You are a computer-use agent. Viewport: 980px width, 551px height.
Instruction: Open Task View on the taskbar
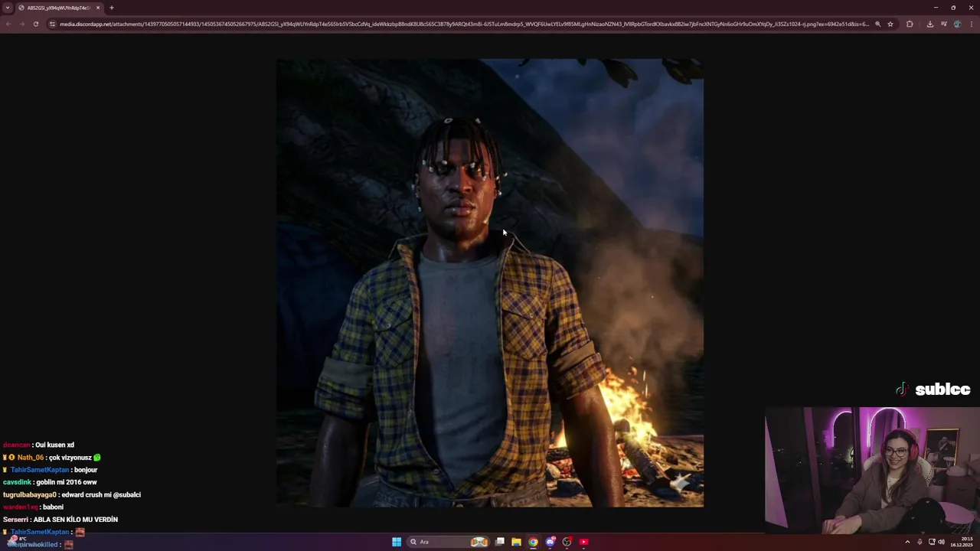click(500, 542)
